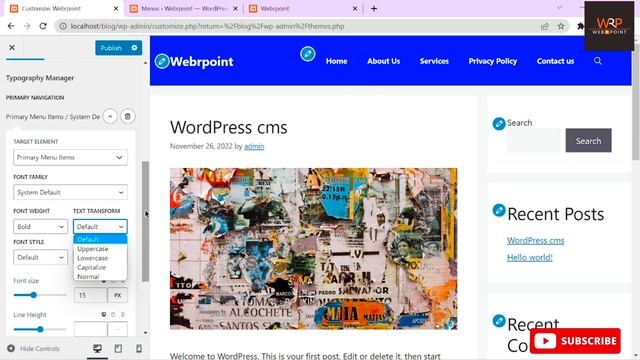Click the Webrpoint site title
This screenshot has width=640, height=360.
(202, 62)
